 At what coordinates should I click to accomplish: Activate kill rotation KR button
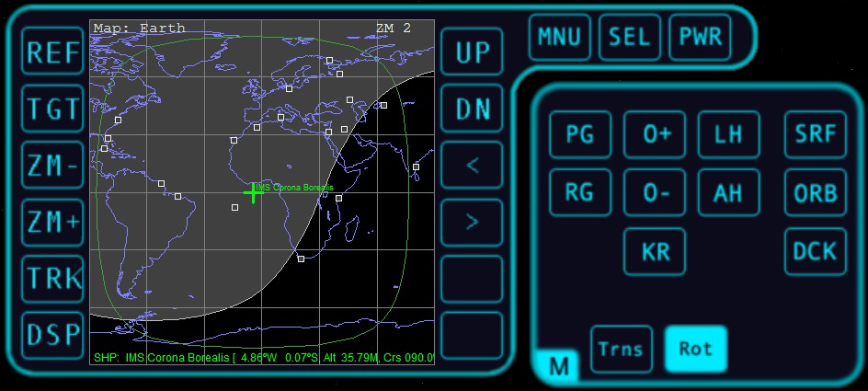(x=655, y=251)
